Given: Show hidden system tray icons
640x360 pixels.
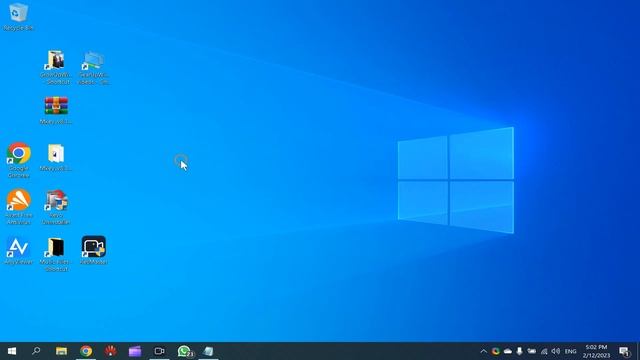Looking at the screenshot, I should 483,351.
